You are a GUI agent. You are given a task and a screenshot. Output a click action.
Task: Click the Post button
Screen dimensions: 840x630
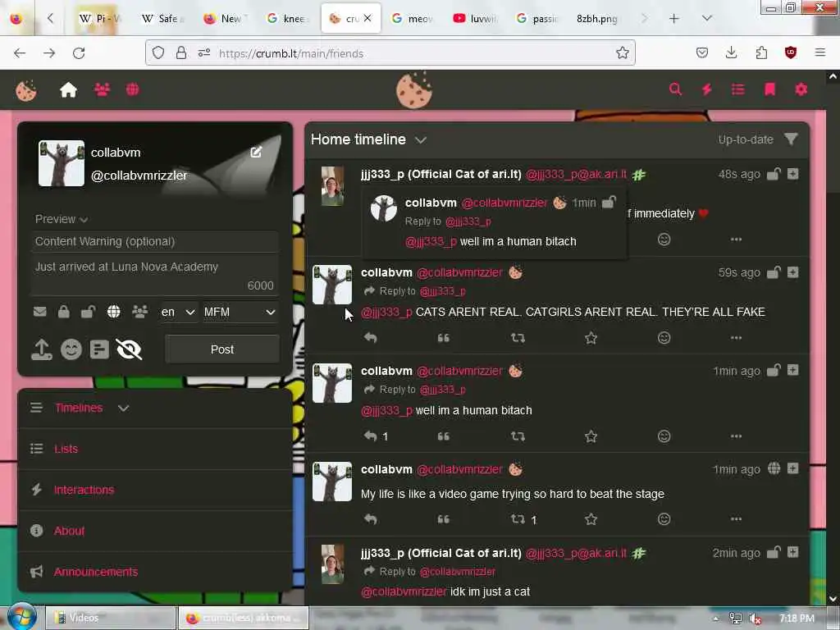tap(221, 349)
